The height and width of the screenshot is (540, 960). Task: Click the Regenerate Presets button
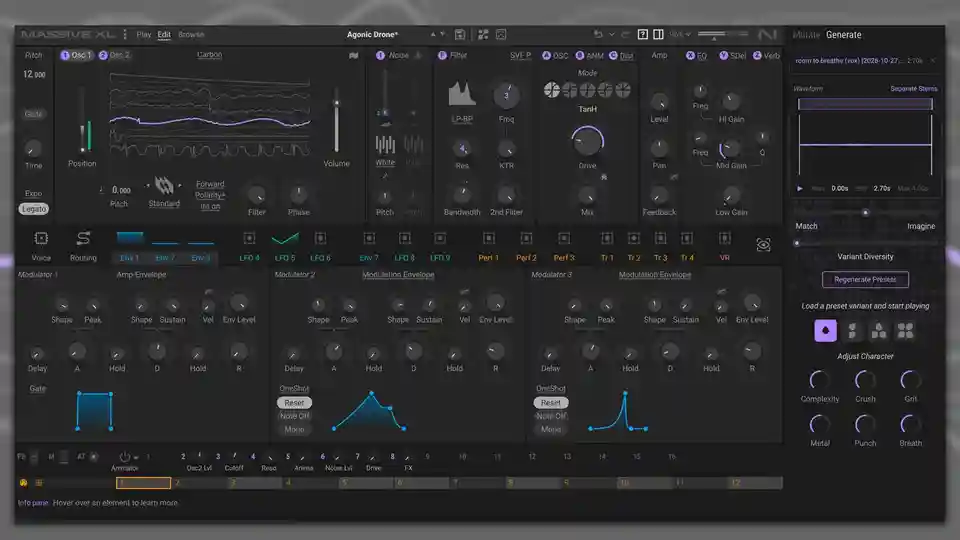coord(865,279)
